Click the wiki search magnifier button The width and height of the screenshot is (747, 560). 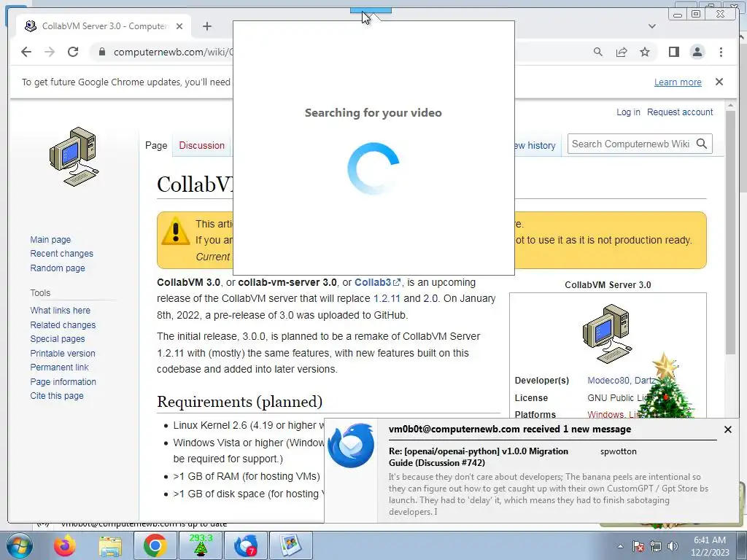[x=701, y=144]
